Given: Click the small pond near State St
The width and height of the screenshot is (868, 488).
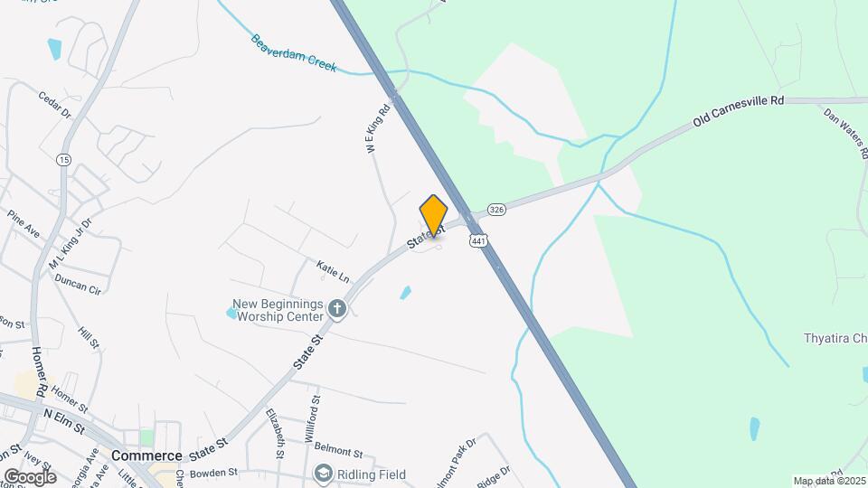Looking at the screenshot, I should [406, 293].
